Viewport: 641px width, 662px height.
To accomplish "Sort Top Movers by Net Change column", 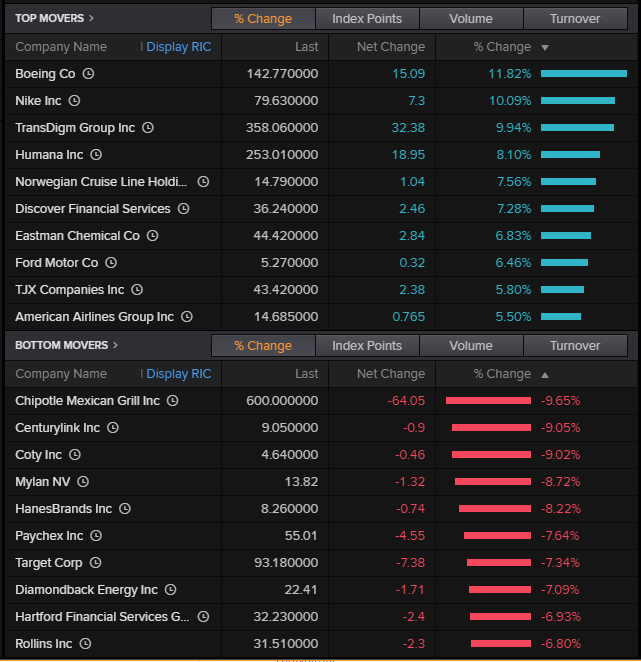I will coord(391,47).
